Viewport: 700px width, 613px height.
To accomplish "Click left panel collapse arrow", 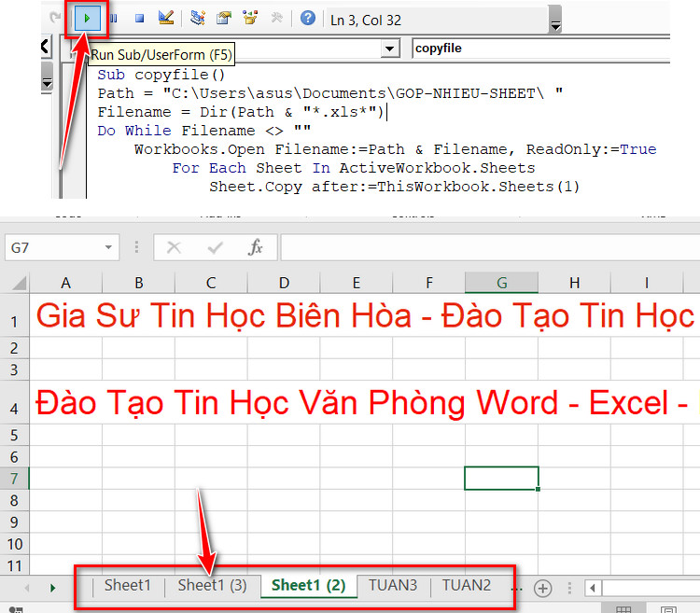I will click(45, 46).
